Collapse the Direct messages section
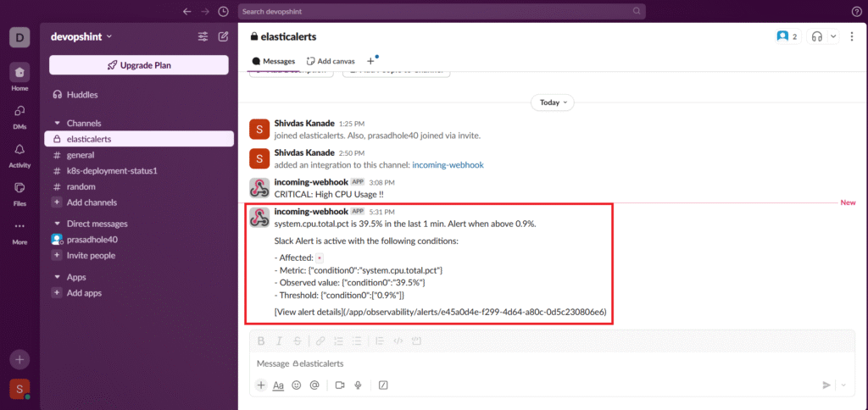 pos(57,224)
